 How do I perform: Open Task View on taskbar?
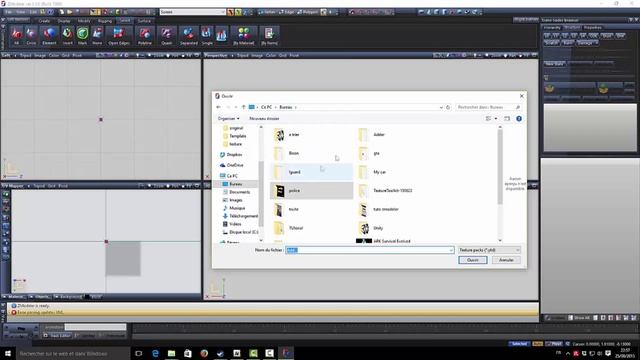(x=139, y=353)
